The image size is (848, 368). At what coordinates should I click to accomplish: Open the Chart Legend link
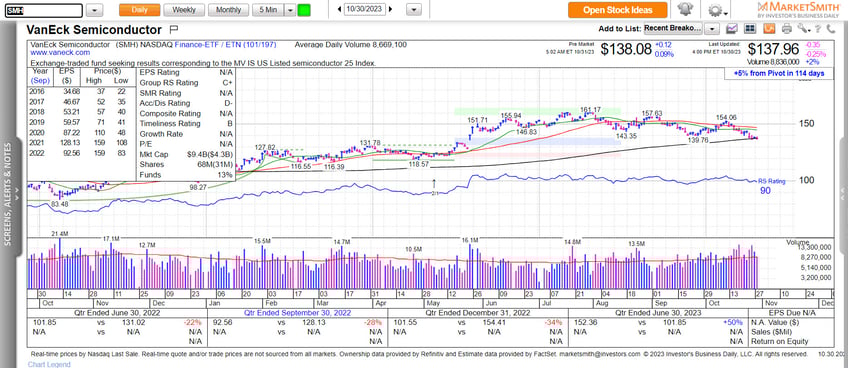pos(49,364)
